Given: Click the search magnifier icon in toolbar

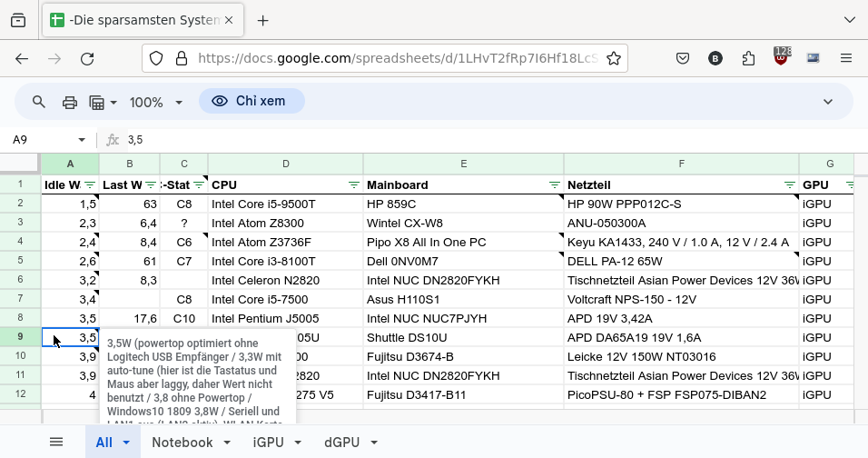Looking at the screenshot, I should 39,102.
